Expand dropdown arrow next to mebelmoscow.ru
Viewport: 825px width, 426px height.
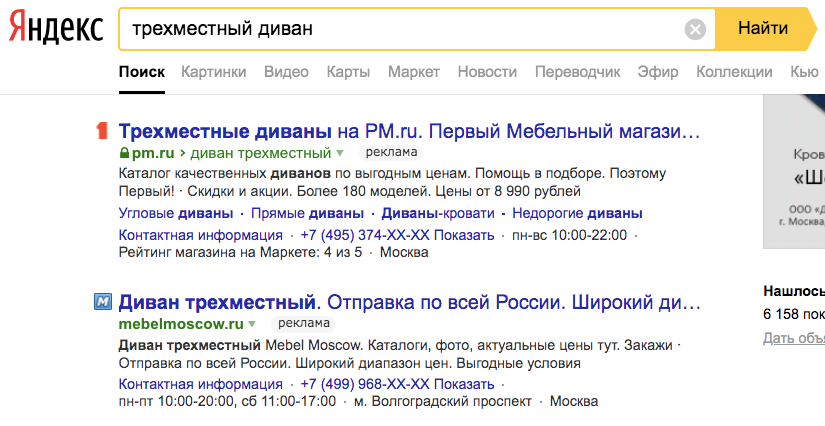(252, 324)
